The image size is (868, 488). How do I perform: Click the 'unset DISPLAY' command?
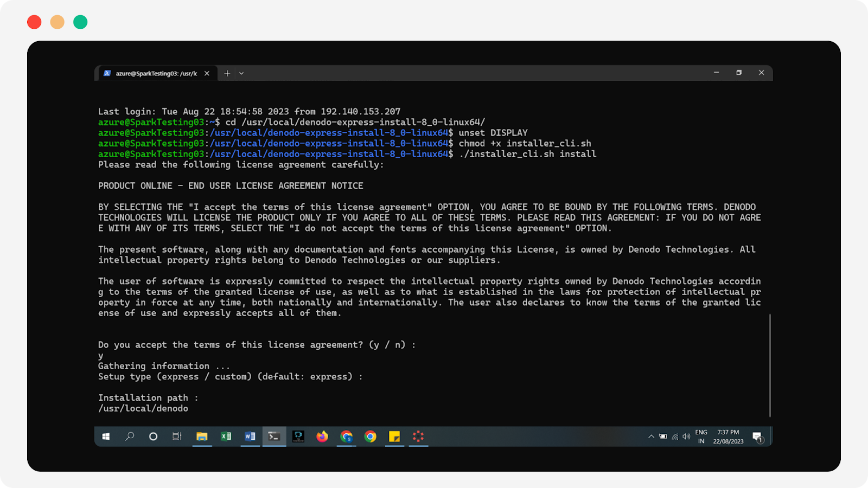(493, 133)
